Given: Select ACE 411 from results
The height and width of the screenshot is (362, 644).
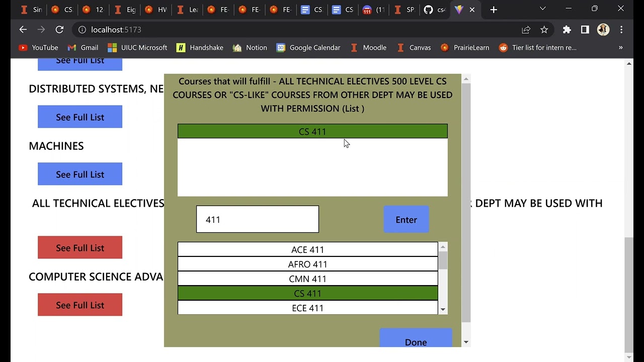Looking at the screenshot, I should pyautogui.click(x=308, y=249).
